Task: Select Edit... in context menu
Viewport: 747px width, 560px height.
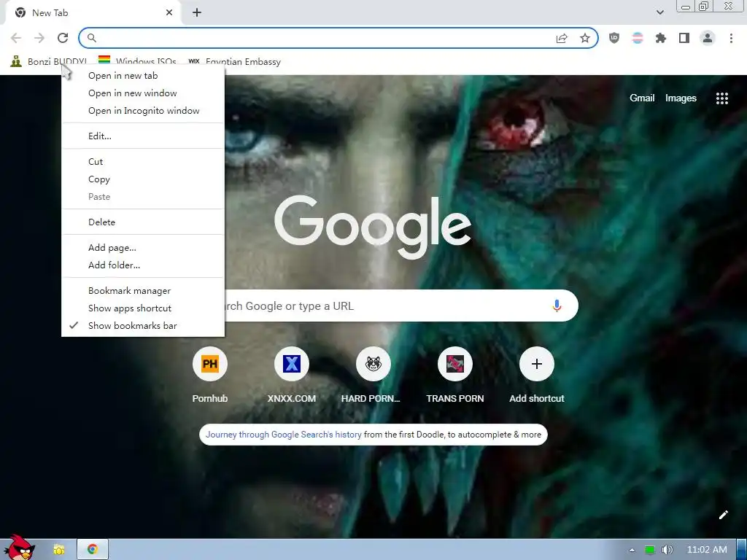Action: pyautogui.click(x=143, y=136)
